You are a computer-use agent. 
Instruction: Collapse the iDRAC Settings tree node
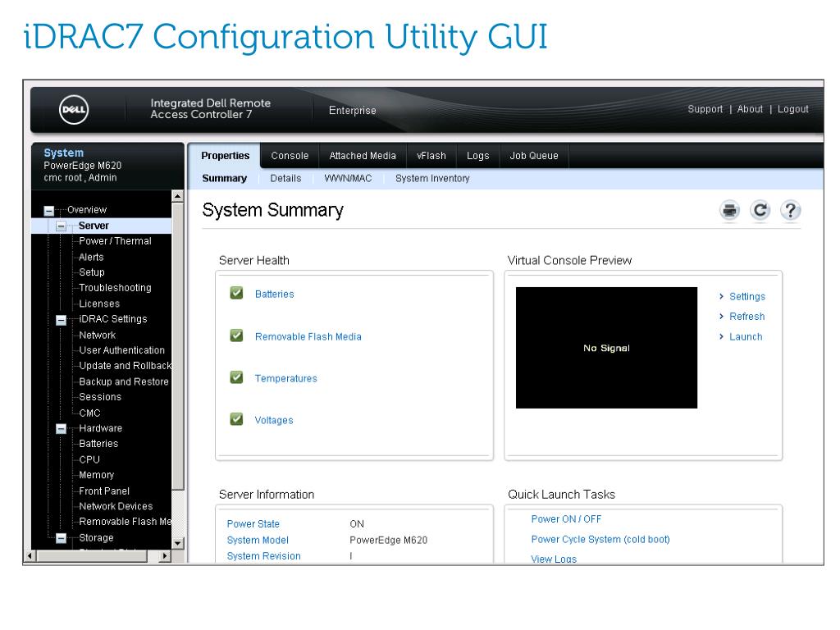pos(61,321)
